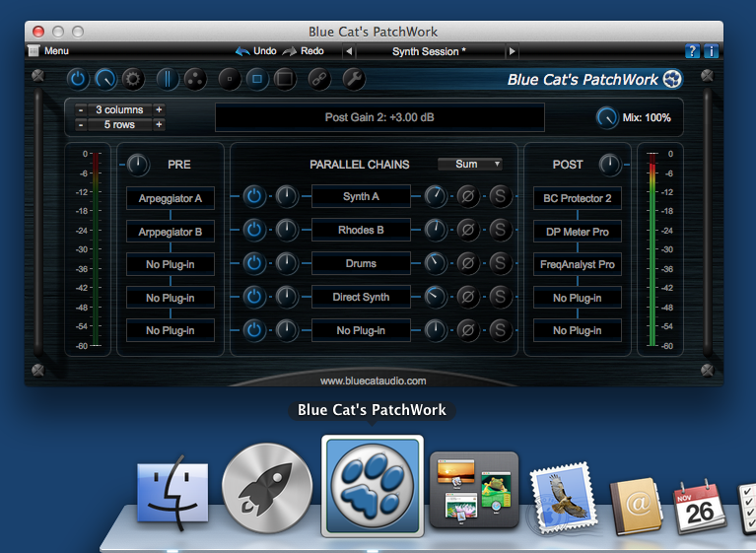Click the Blue Cat paw logo icon

click(x=672, y=79)
